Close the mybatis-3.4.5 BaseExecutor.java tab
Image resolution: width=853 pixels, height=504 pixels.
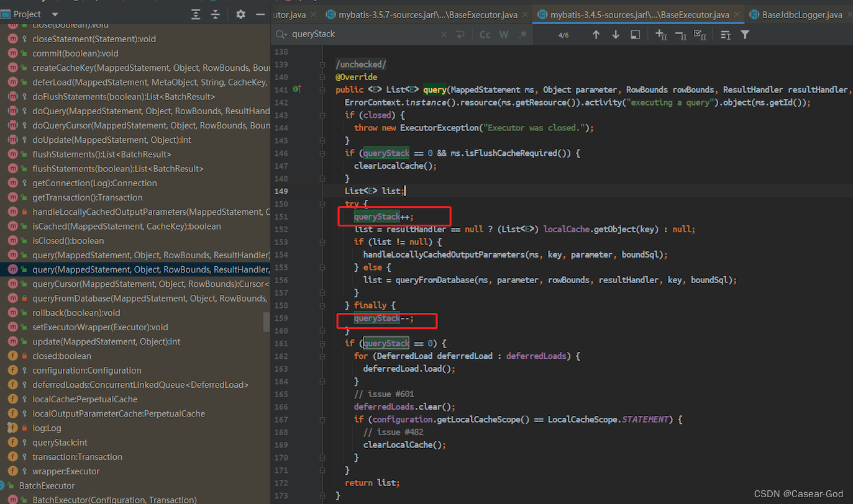coord(737,14)
